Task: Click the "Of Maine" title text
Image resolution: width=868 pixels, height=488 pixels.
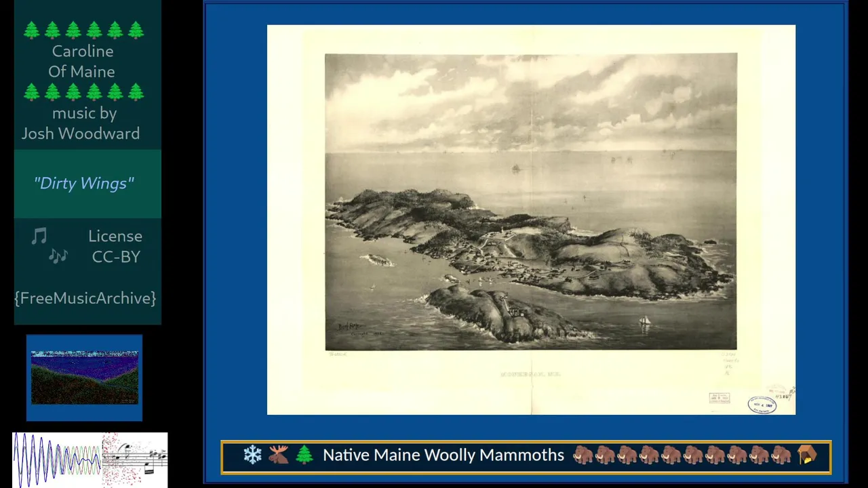Action: [81, 71]
